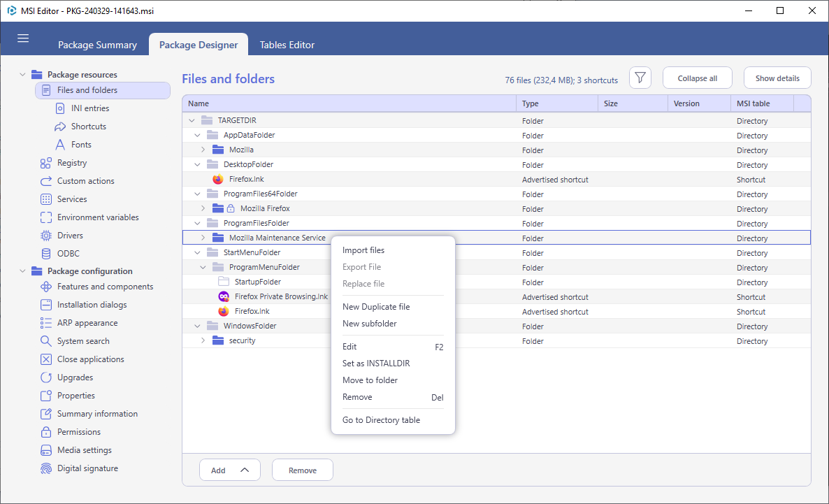Viewport: 829px width, 504px height.
Task: Click the Show details button
Action: (777, 78)
